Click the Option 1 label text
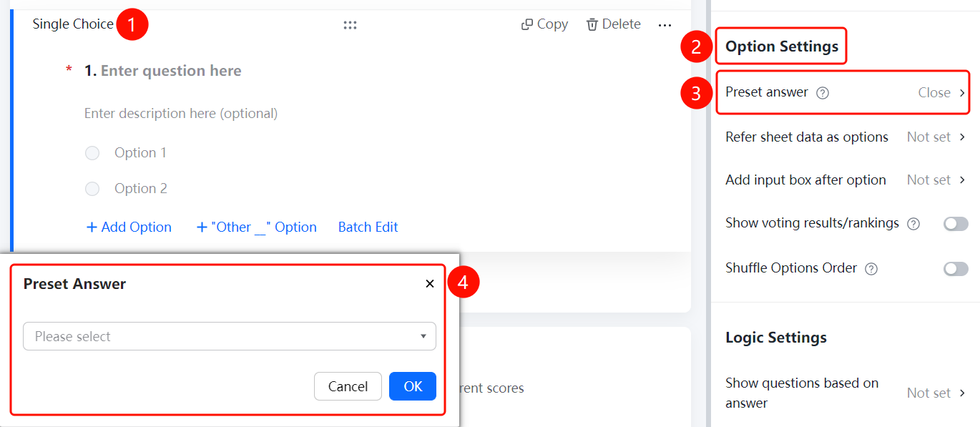 [140, 153]
